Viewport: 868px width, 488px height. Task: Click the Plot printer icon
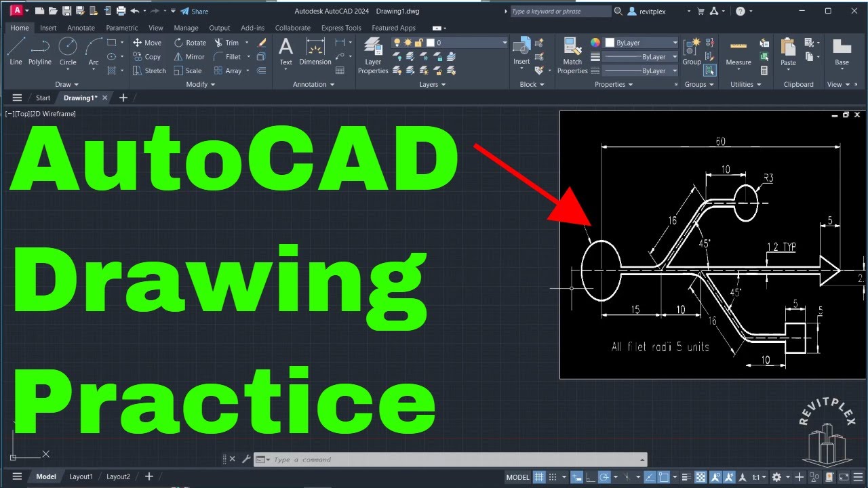click(121, 11)
